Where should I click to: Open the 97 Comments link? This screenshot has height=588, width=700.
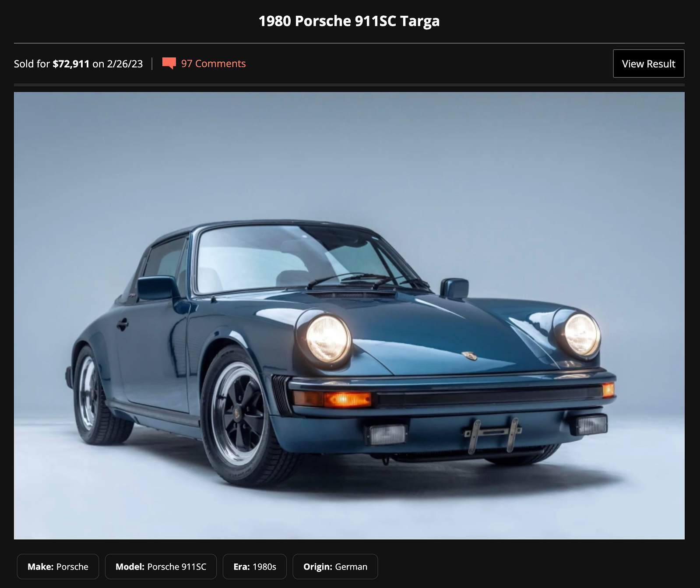coord(213,63)
